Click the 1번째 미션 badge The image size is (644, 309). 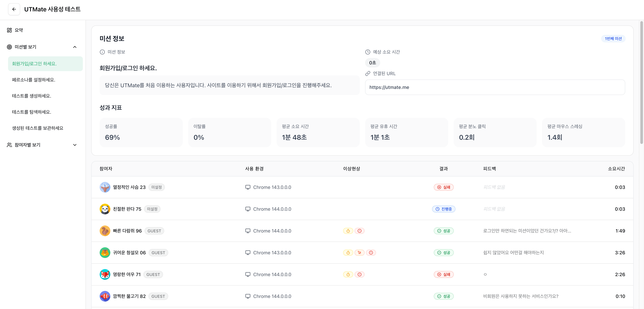(x=613, y=39)
